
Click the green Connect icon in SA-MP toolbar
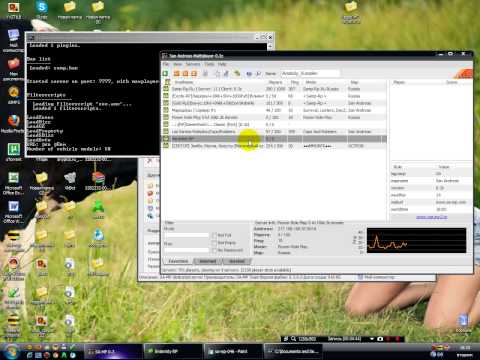[x=165, y=73]
